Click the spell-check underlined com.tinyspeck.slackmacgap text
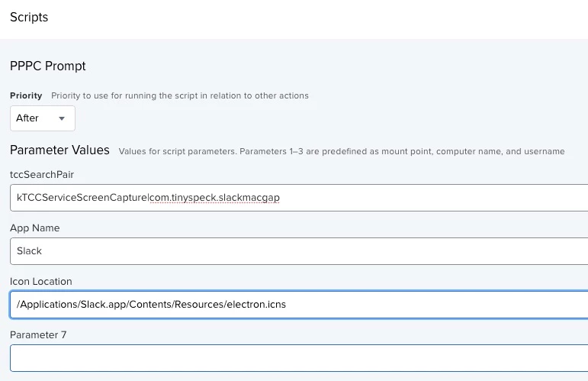The image size is (588, 381). pyautogui.click(x=214, y=198)
